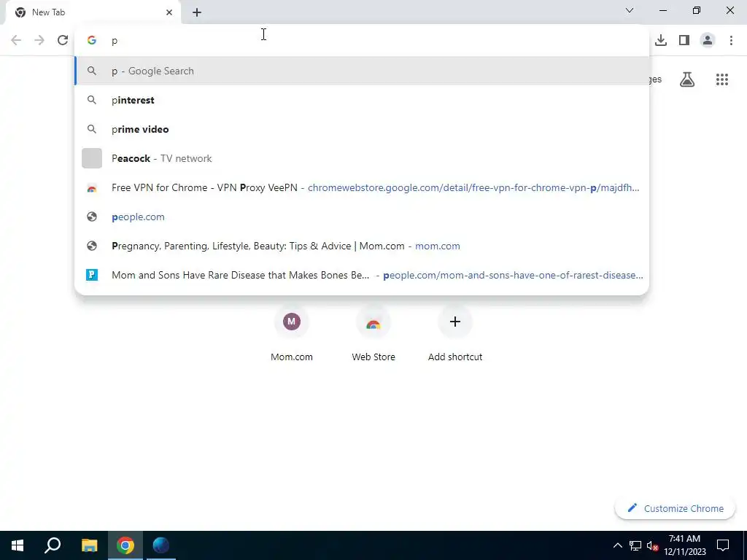Click the Google G icon in omnibox

(92, 41)
